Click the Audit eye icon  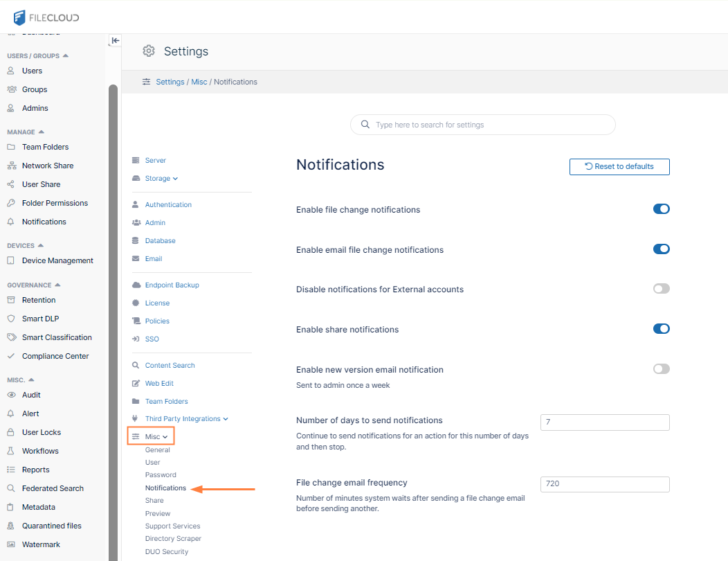click(x=11, y=395)
